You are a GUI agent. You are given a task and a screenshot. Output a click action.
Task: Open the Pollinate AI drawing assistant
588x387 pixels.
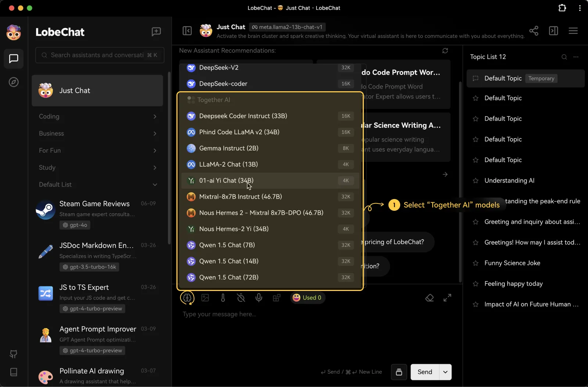97,375
